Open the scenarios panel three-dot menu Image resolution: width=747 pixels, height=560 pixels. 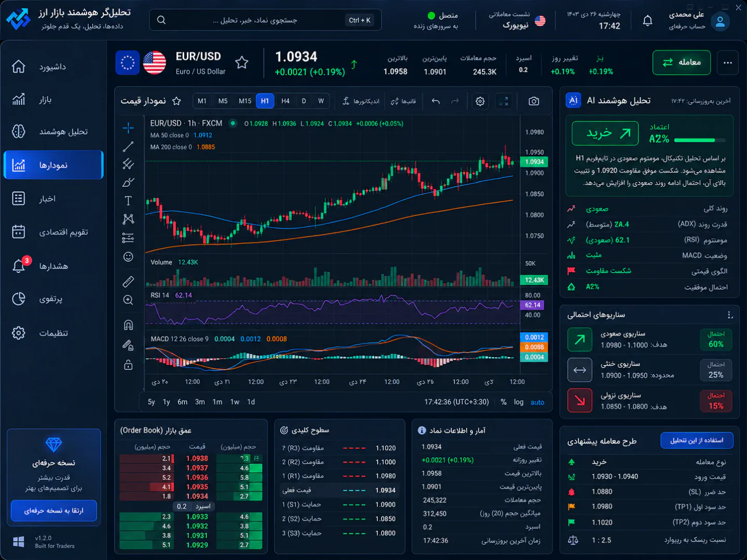pos(730,315)
